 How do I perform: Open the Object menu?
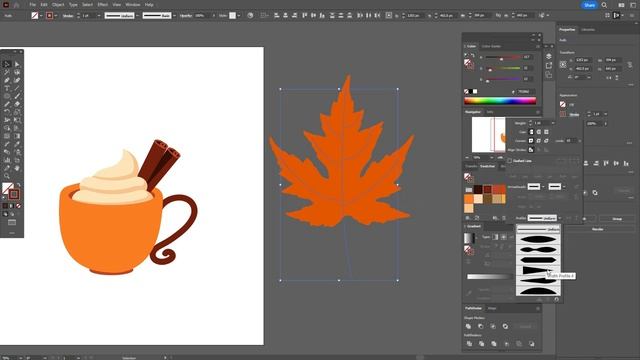click(58, 5)
